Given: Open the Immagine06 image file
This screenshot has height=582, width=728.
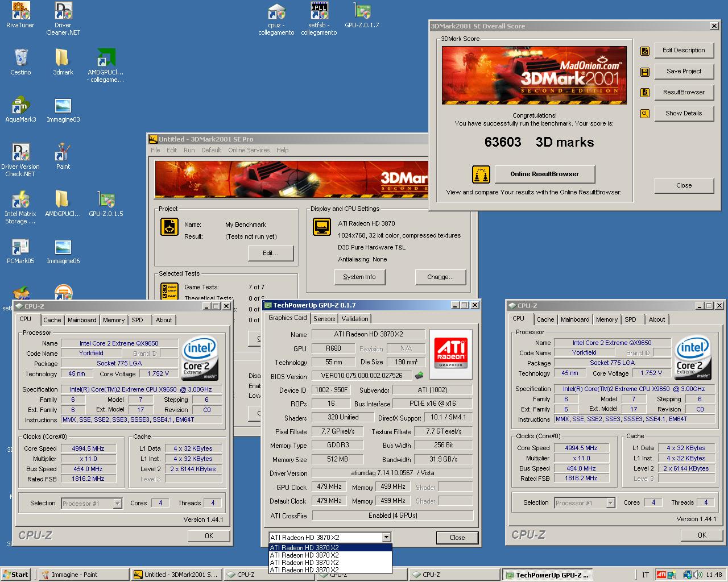Looking at the screenshot, I should coord(63,247).
